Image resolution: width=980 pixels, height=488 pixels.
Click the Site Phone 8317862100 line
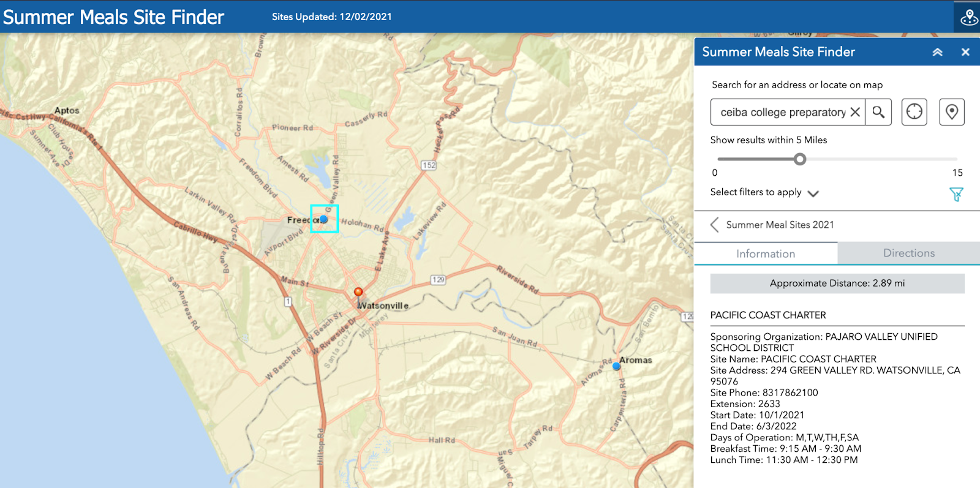pyautogui.click(x=764, y=392)
